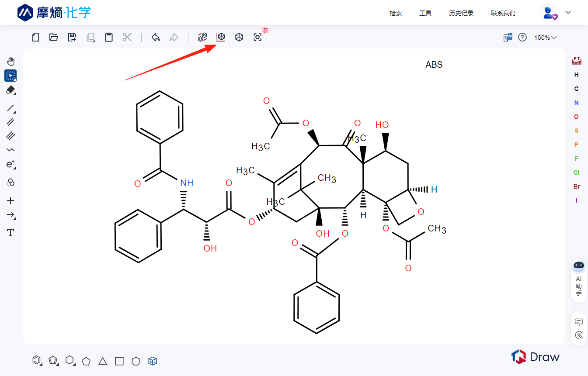Select the triangle ring template

coord(102,361)
